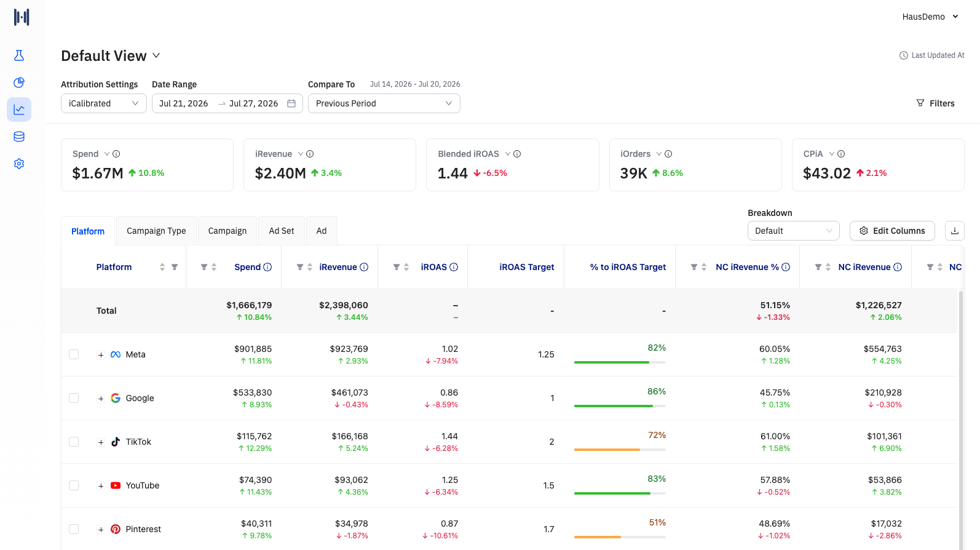
Task: Check the TikTok row checkbox
Action: (x=74, y=442)
